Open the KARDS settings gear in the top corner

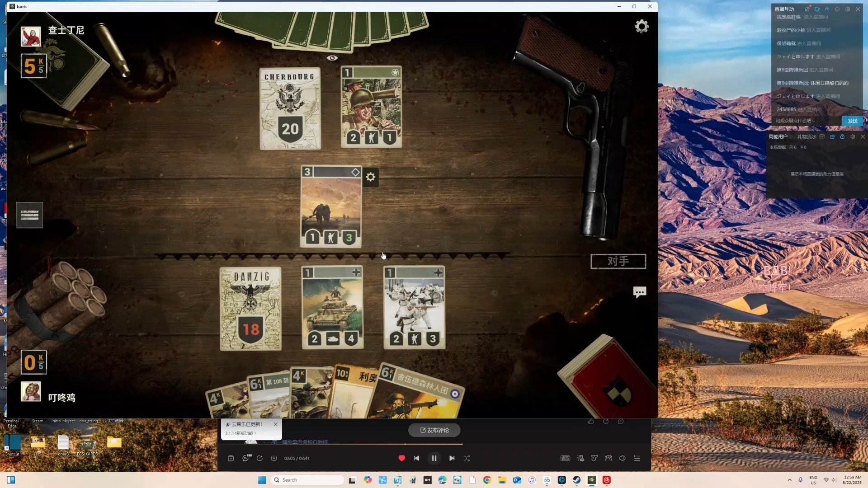pos(642,26)
